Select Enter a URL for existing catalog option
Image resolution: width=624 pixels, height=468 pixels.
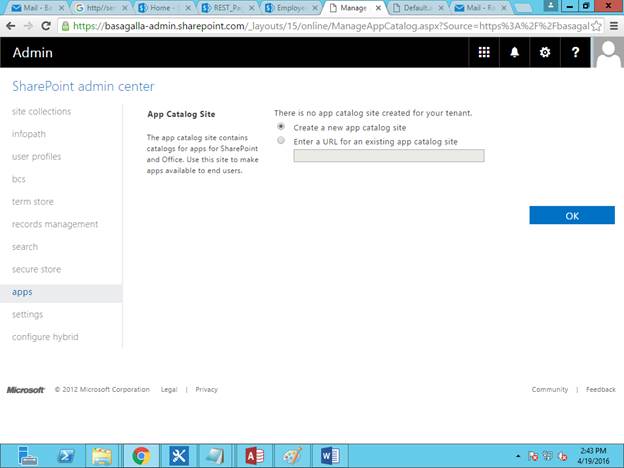(x=281, y=140)
